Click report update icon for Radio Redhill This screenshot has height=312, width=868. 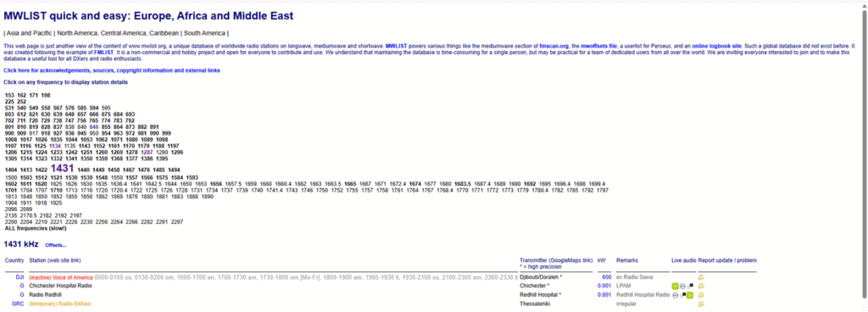pyautogui.click(x=701, y=295)
